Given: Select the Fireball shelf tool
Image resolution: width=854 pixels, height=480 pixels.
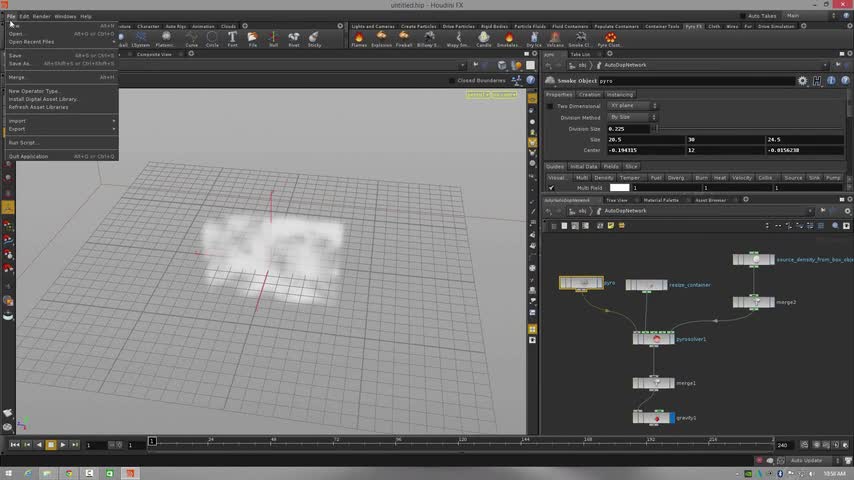Looking at the screenshot, I should click(404, 39).
